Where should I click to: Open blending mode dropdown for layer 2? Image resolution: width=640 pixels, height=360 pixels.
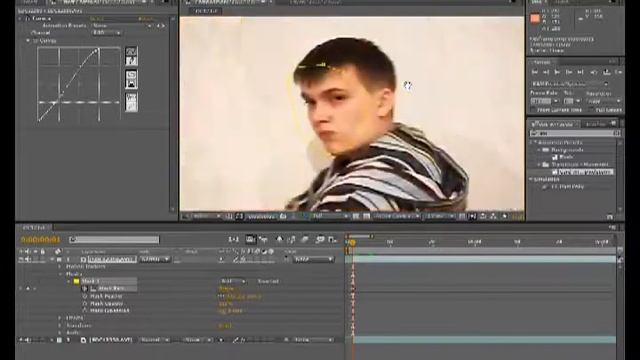[x=155, y=340]
